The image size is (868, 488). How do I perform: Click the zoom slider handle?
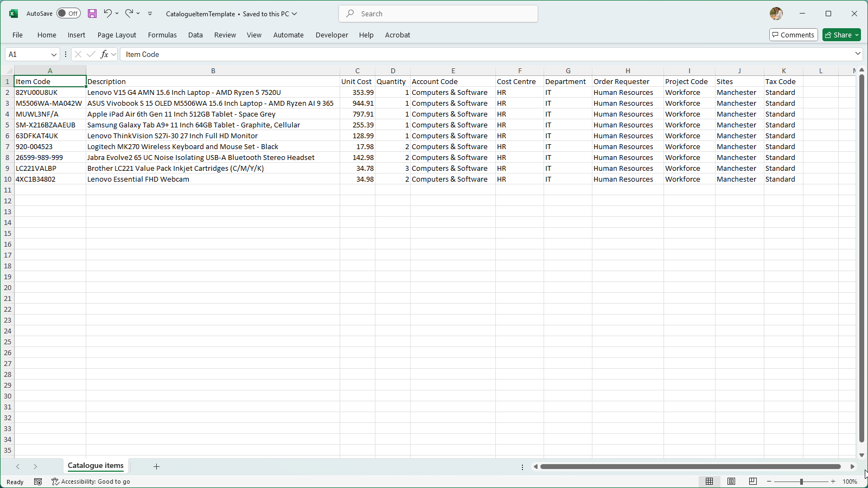coord(801,481)
